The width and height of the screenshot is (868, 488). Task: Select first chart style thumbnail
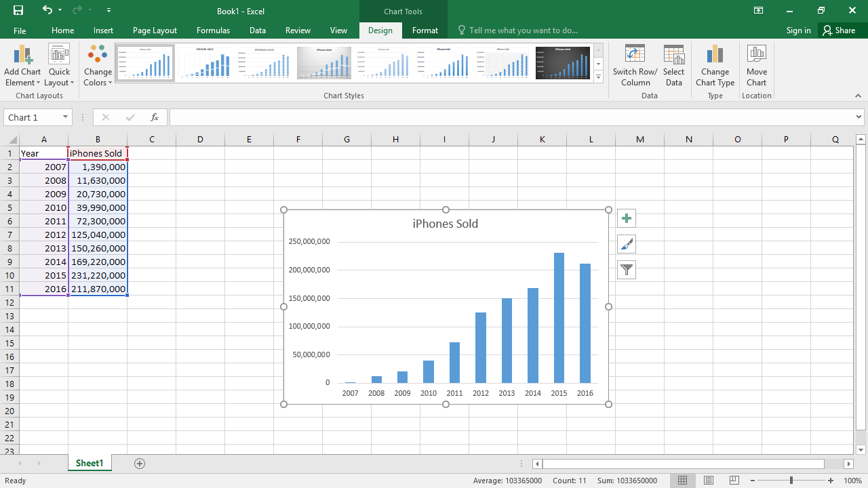point(145,63)
